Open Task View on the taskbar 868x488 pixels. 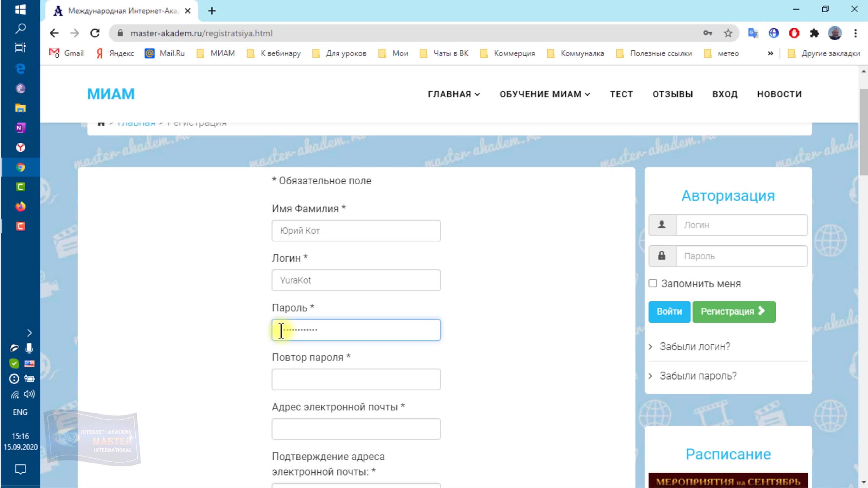[x=20, y=47]
